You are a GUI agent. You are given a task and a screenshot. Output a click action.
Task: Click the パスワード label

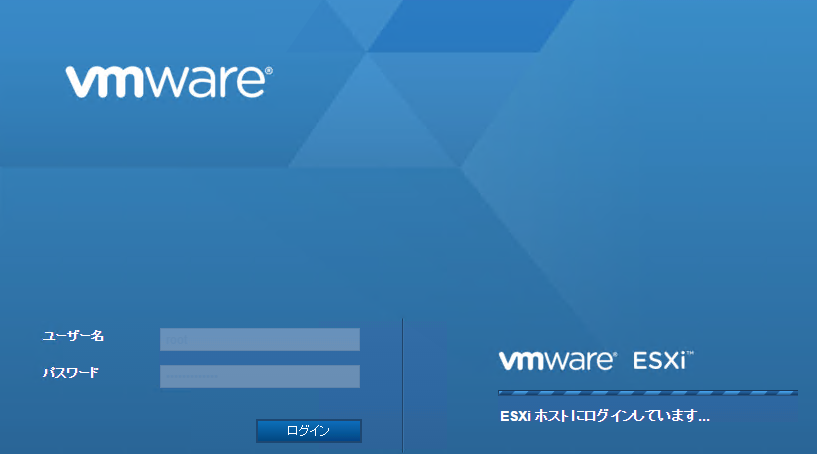71,373
